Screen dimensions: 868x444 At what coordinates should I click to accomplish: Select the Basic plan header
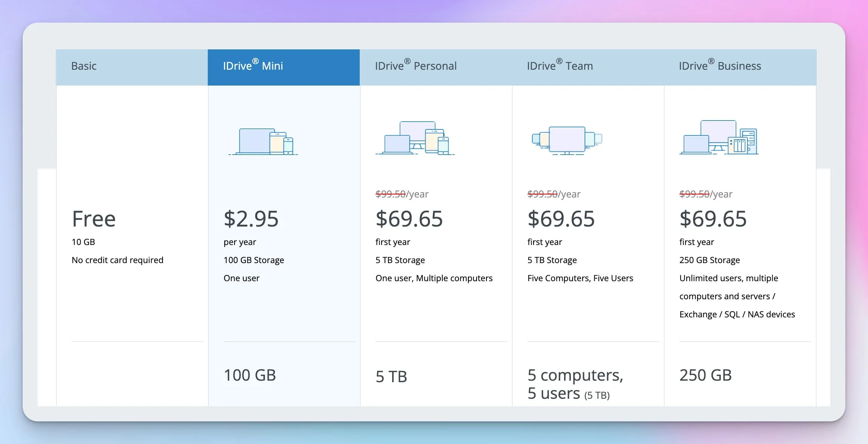click(x=84, y=66)
